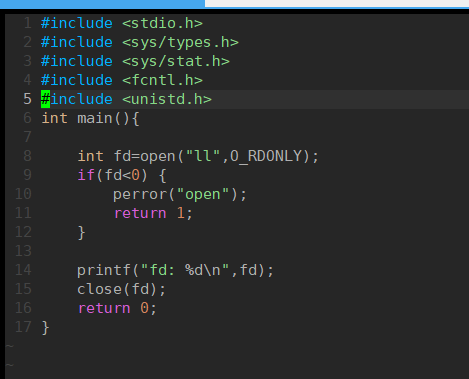Click the 'return 0;' statement
Viewport: 469px width, 379px height.
tap(117, 308)
